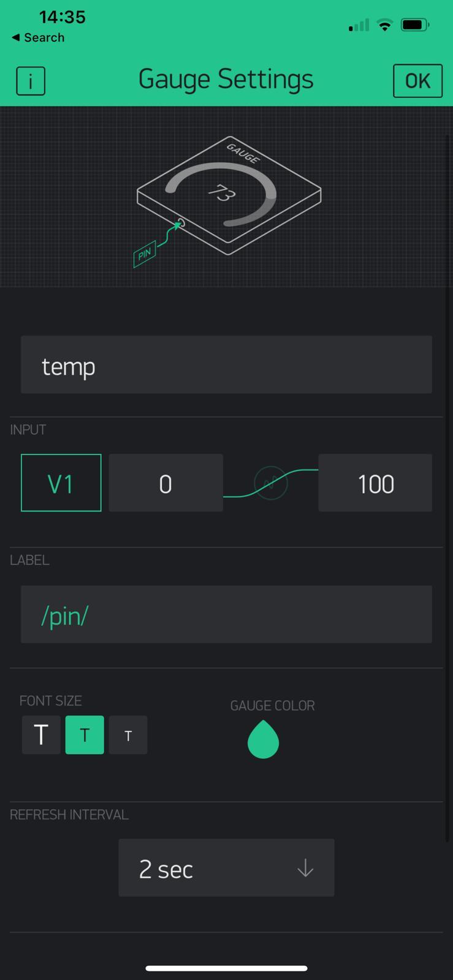453x980 pixels.
Task: Tap the Search back arrow
Action: pos(15,37)
